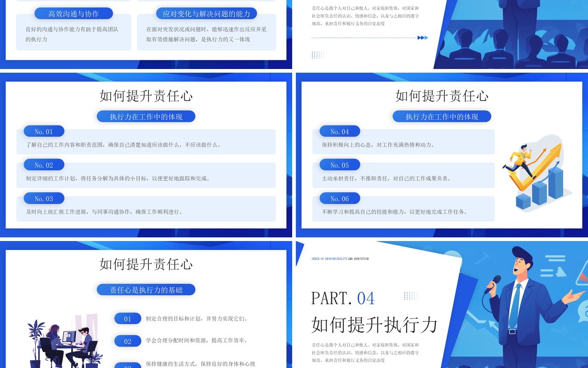This screenshot has width=588, height=368.
Task: Click the text 良好的沟通与协作能力有助于提高团队
Action: pos(72,29)
